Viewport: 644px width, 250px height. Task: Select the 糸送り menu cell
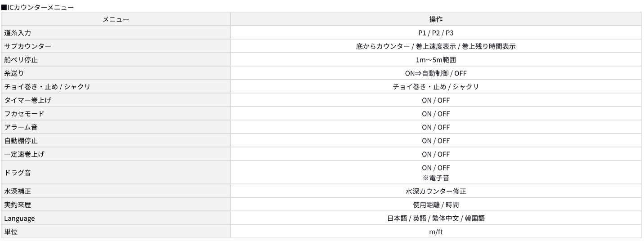[14, 73]
